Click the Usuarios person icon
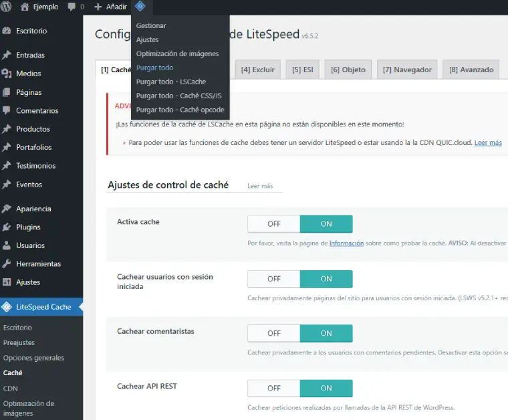This screenshot has width=508, height=420. click(x=7, y=245)
